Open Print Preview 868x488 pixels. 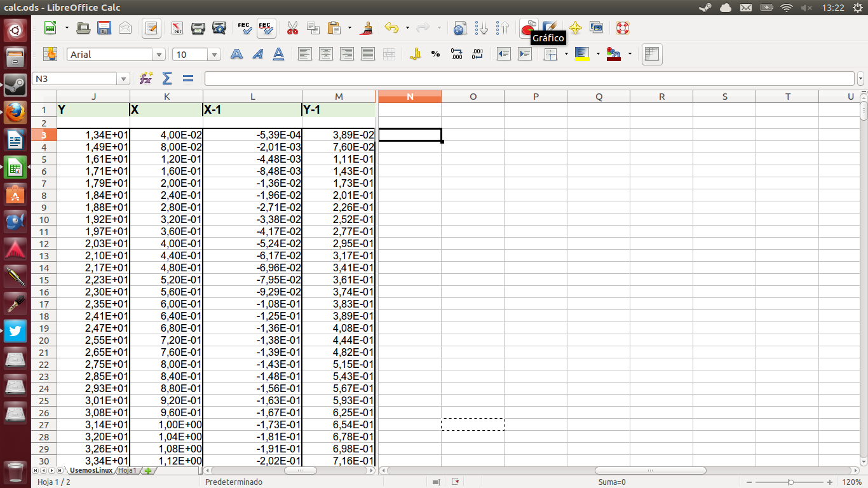[x=219, y=28]
